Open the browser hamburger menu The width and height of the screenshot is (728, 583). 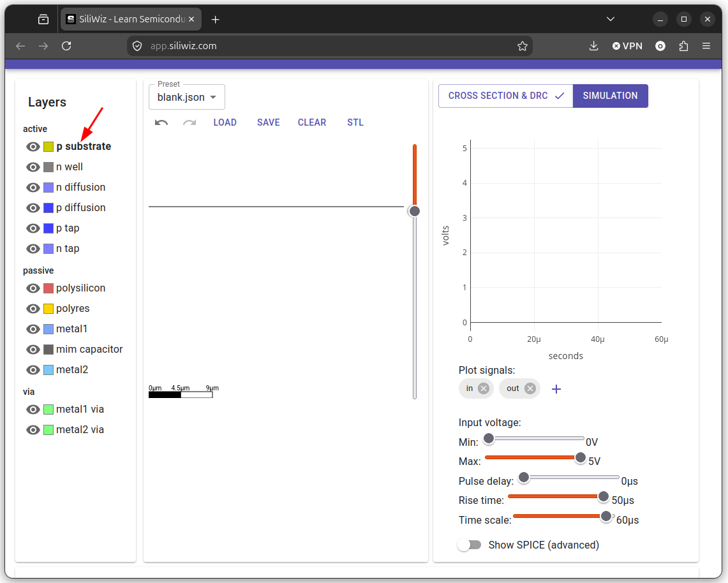tap(706, 46)
